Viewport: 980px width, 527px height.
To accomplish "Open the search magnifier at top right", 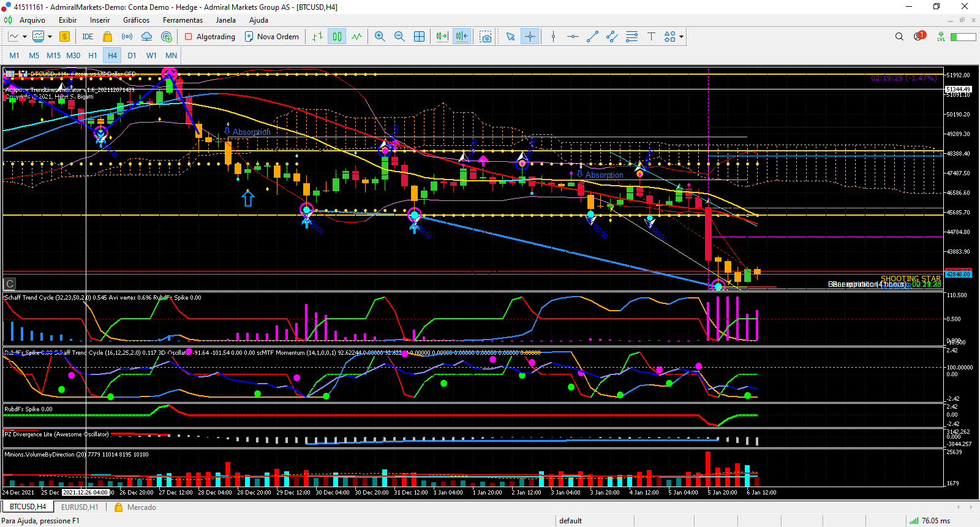I will tap(899, 37).
